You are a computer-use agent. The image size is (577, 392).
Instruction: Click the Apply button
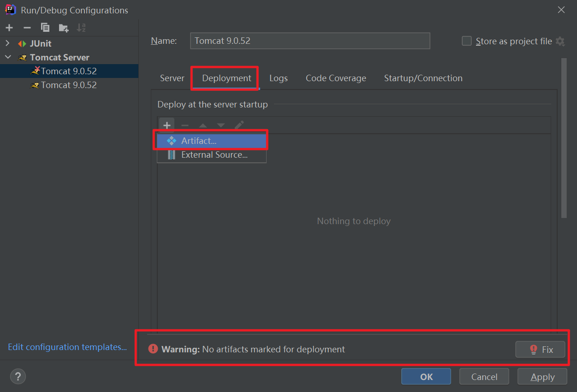[x=542, y=376]
